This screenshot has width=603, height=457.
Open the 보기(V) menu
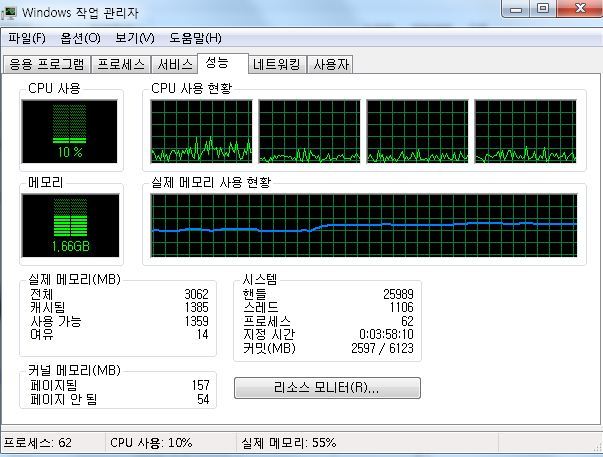tap(135, 38)
